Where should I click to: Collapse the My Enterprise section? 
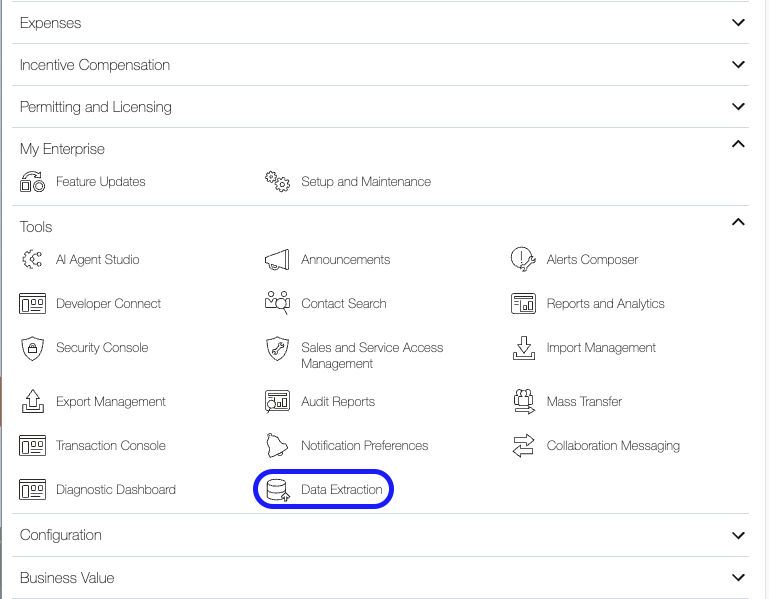click(738, 144)
